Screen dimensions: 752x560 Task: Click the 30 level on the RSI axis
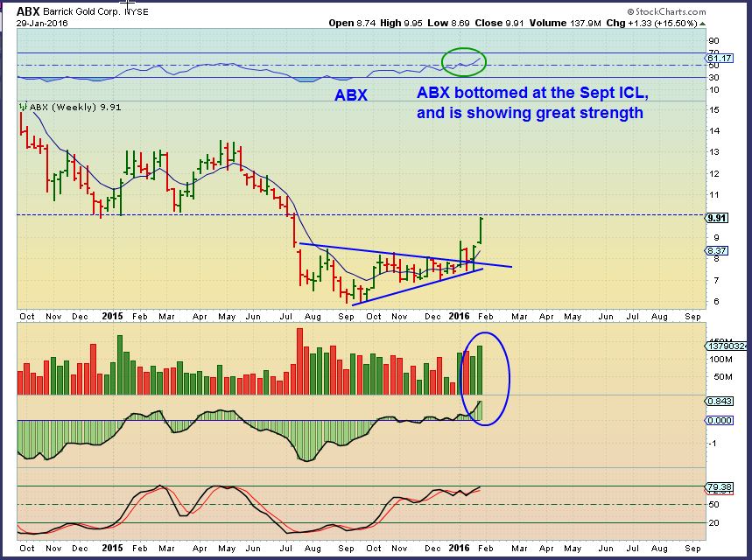pos(713,78)
